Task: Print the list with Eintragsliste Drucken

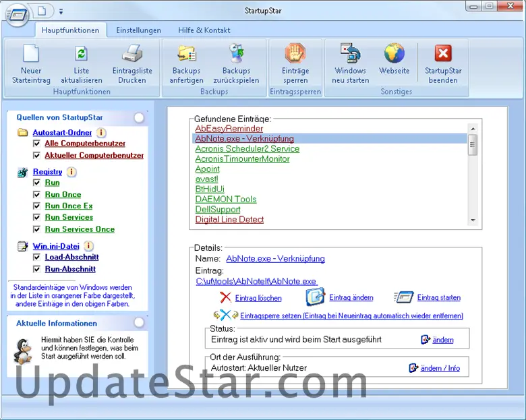Action: (x=132, y=54)
